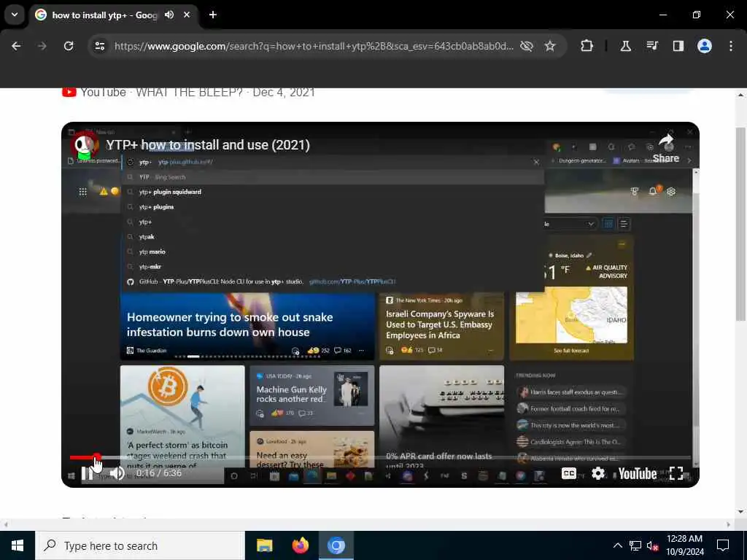Mute the YouTube video volume
The image size is (747, 560).
[117, 473]
